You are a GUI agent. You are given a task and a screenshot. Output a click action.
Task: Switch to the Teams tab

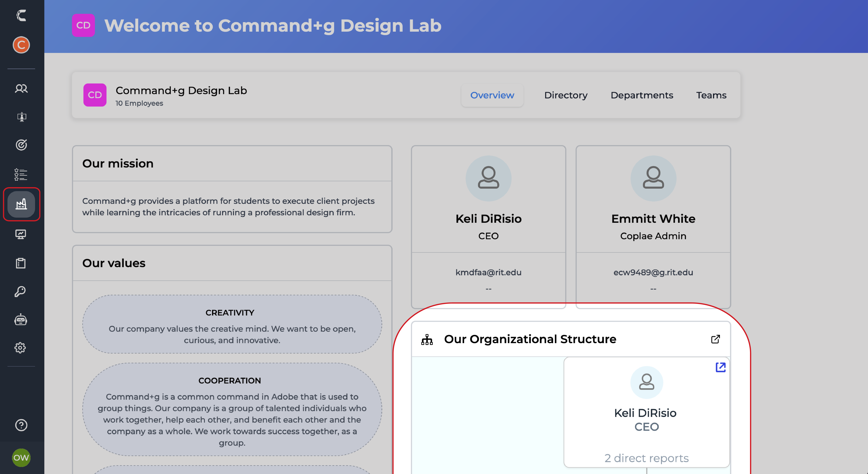(711, 95)
